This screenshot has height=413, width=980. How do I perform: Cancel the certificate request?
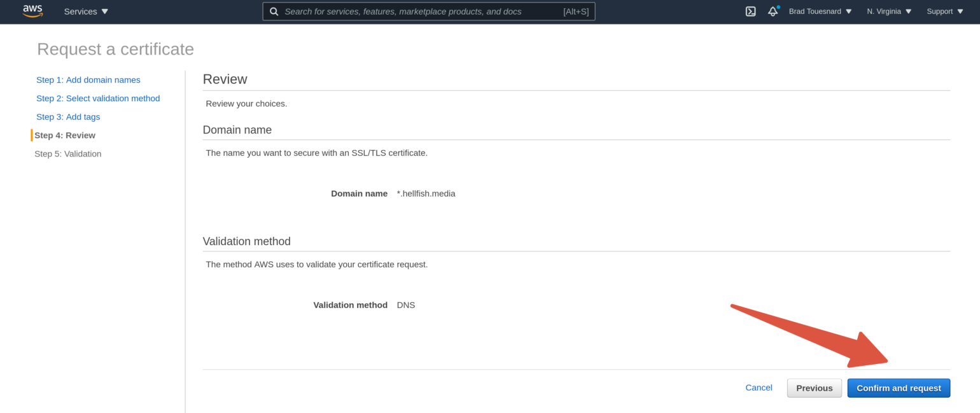(x=759, y=387)
